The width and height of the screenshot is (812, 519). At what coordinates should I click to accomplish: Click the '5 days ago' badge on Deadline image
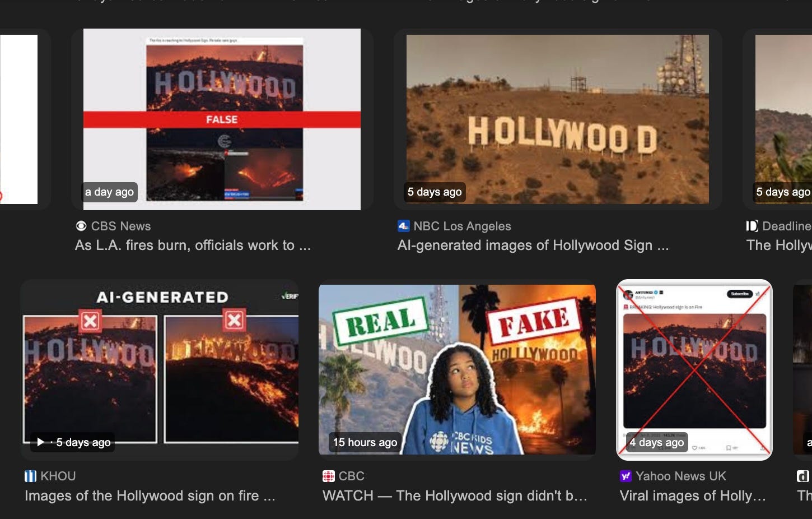tap(783, 192)
